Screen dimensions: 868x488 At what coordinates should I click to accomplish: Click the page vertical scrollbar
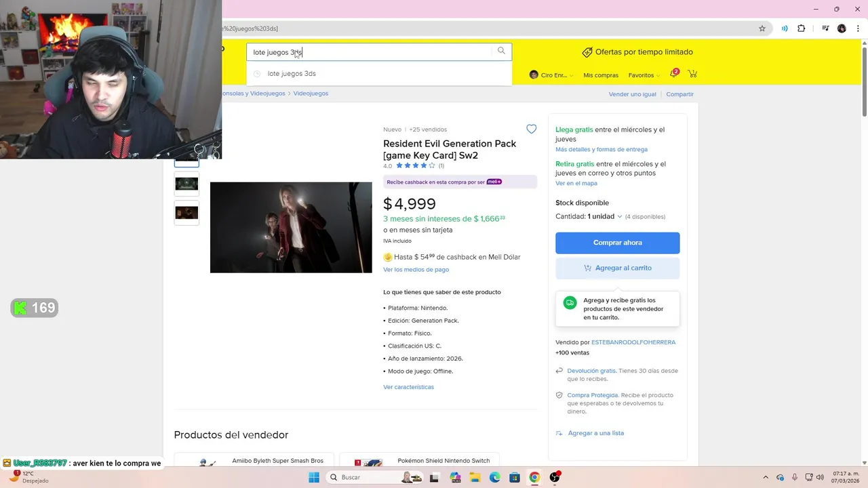pos(864,81)
